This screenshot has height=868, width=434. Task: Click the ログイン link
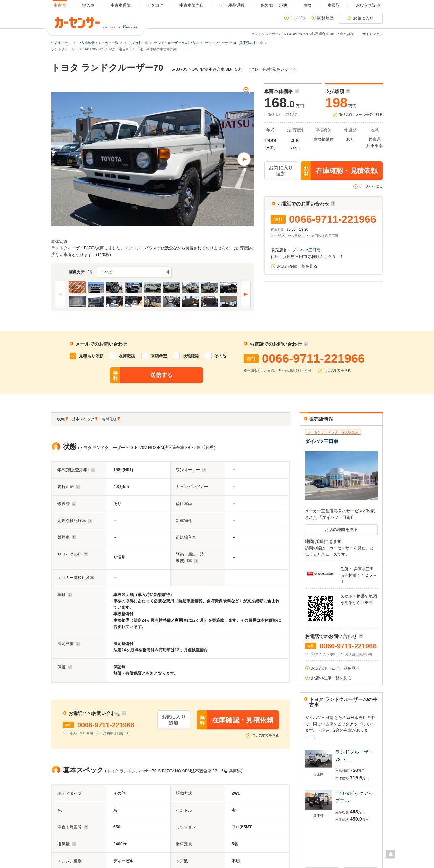point(295,18)
